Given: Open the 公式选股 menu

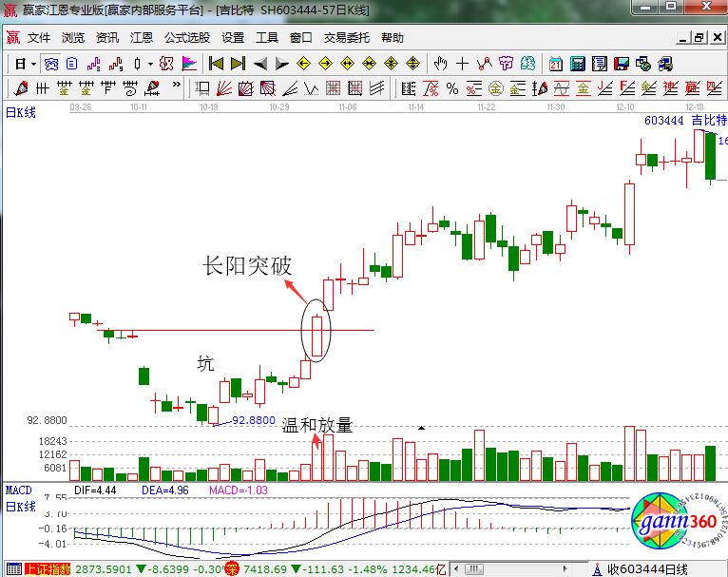Looking at the screenshot, I should (187, 38).
